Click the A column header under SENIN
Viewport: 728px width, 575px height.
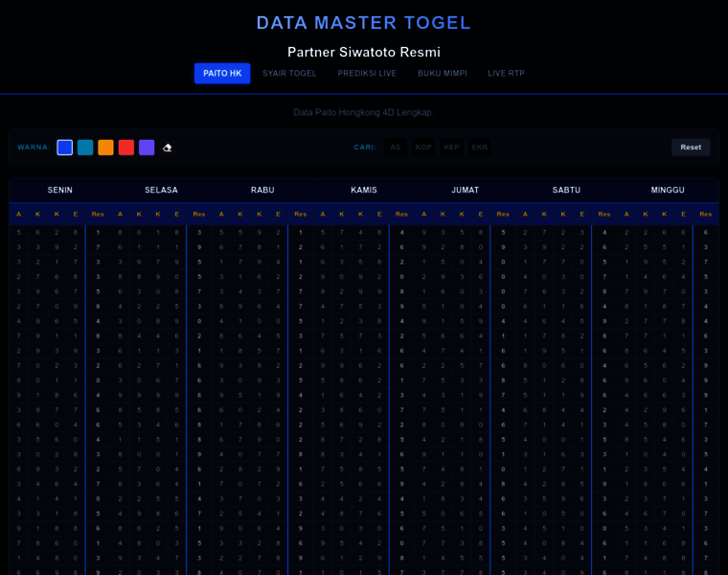(18, 214)
